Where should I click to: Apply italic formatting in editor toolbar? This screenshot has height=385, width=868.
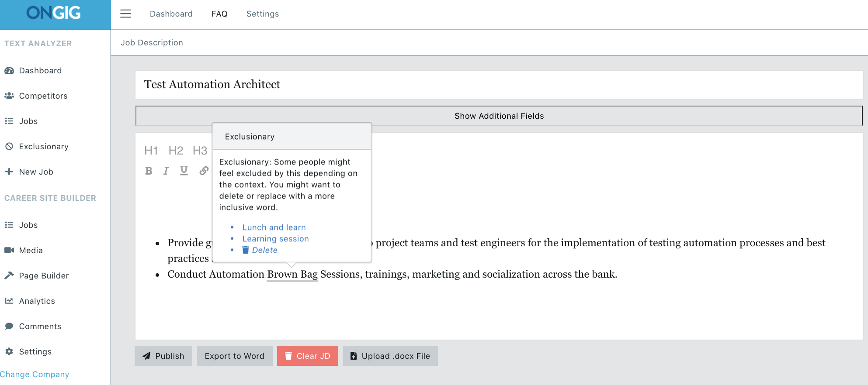pos(166,171)
